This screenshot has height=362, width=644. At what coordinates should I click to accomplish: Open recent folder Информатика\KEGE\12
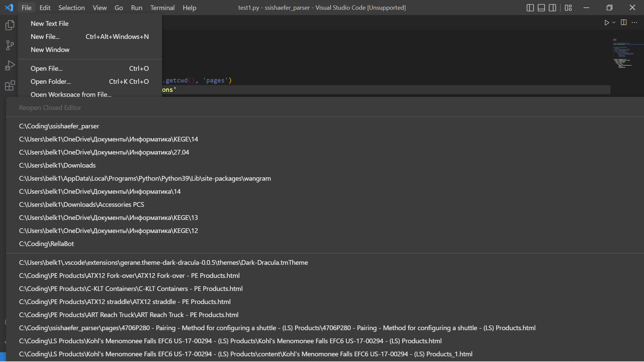coord(325,231)
